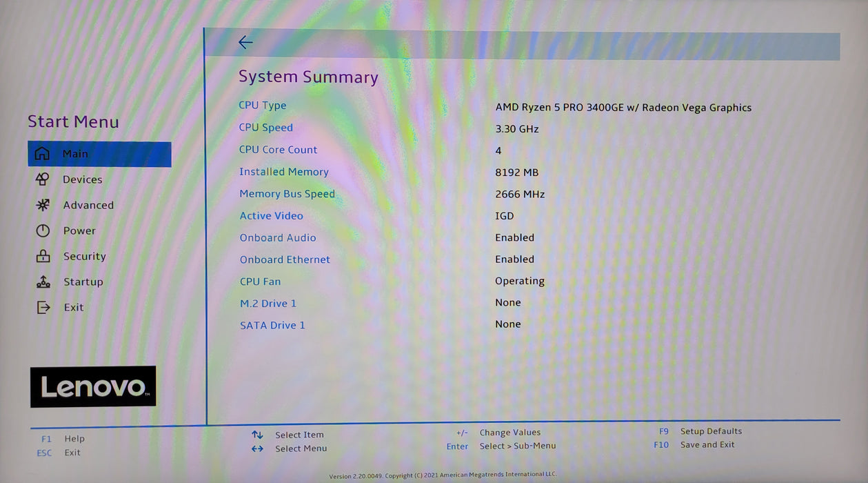This screenshot has width=868, height=483.
Task: Click the +/- Change Values hint
Action: pyautogui.click(x=498, y=433)
